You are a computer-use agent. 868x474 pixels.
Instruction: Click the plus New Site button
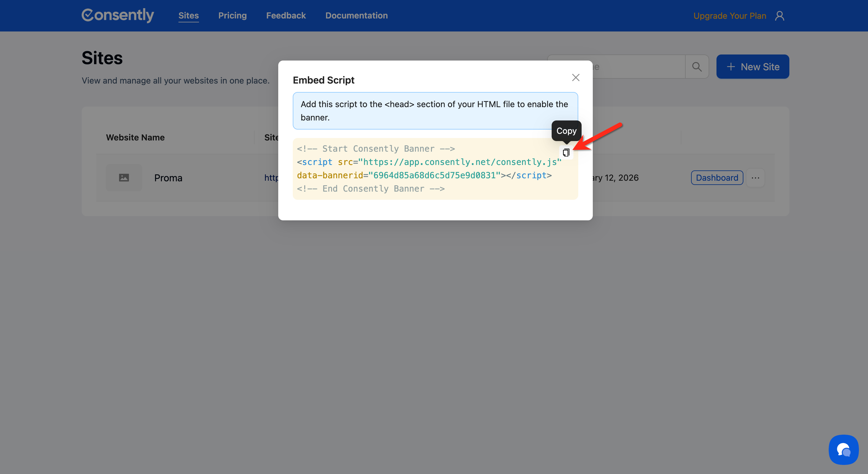pos(752,67)
